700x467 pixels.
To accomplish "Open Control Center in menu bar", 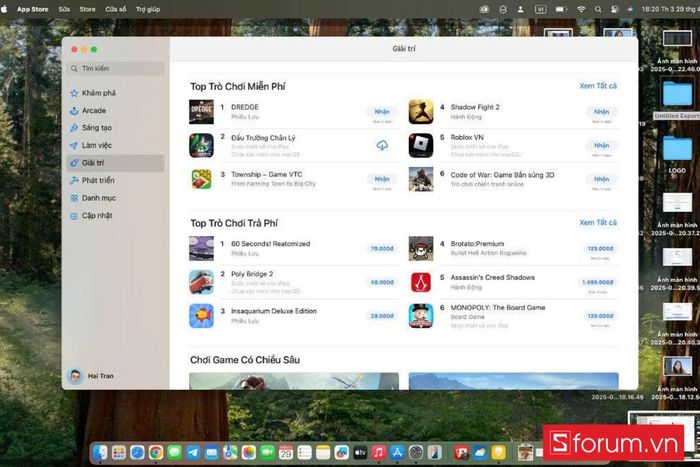I will (615, 9).
